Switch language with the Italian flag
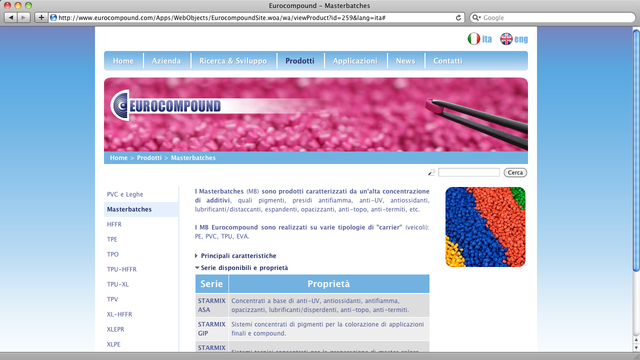Viewport: 640px width, 360px height. pyautogui.click(x=473, y=39)
